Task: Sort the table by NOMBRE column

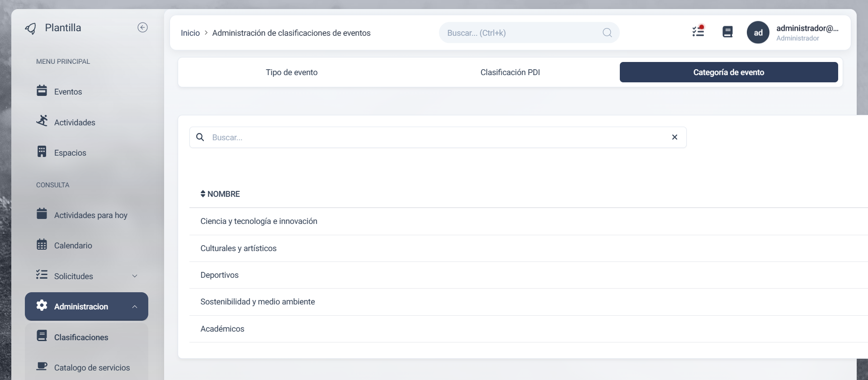Action: (220, 194)
